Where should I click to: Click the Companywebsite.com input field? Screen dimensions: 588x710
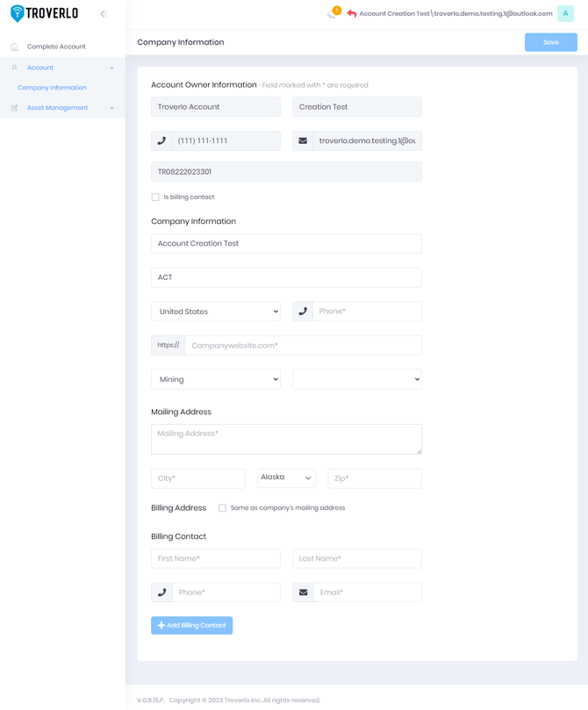(304, 346)
